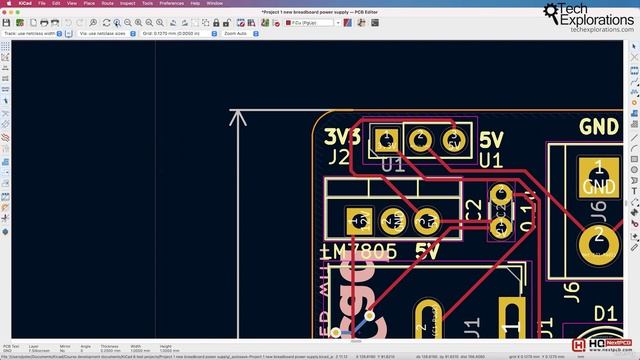640x360 pixels.
Task: Toggle grid display on left toolbar
Action: [x=5, y=47]
